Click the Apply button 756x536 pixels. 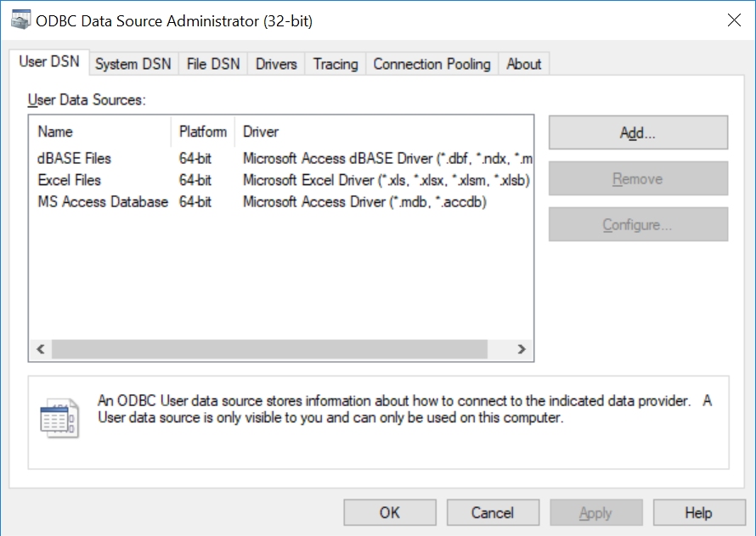coord(596,512)
